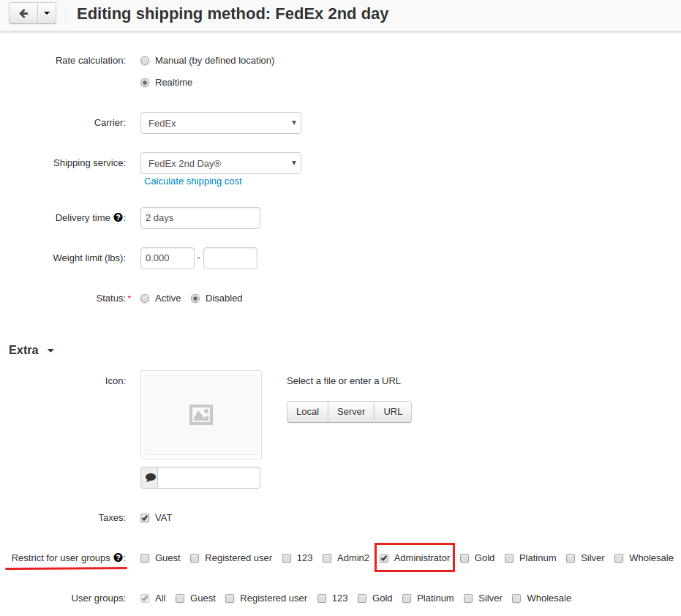Choose the URL file source
The height and width of the screenshot is (616, 681).
pos(393,412)
